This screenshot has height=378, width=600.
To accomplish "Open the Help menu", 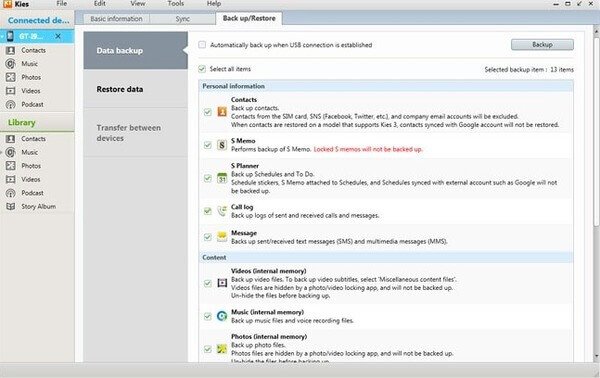I will [214, 3].
